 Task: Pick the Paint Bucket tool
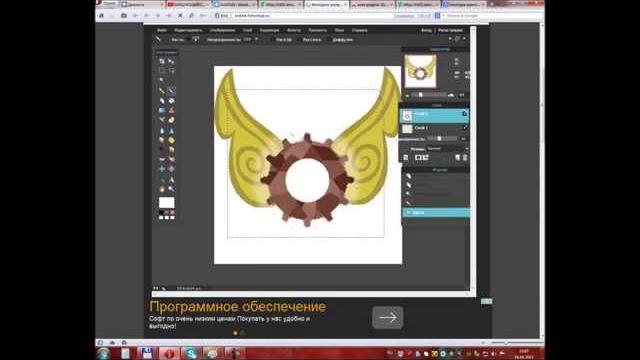[x=171, y=100]
